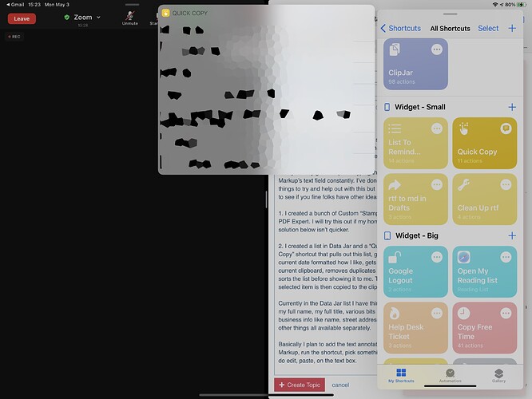This screenshot has width=532, height=399.
Task: Run Open My Reading list shortcut
Action: pyautogui.click(x=485, y=272)
